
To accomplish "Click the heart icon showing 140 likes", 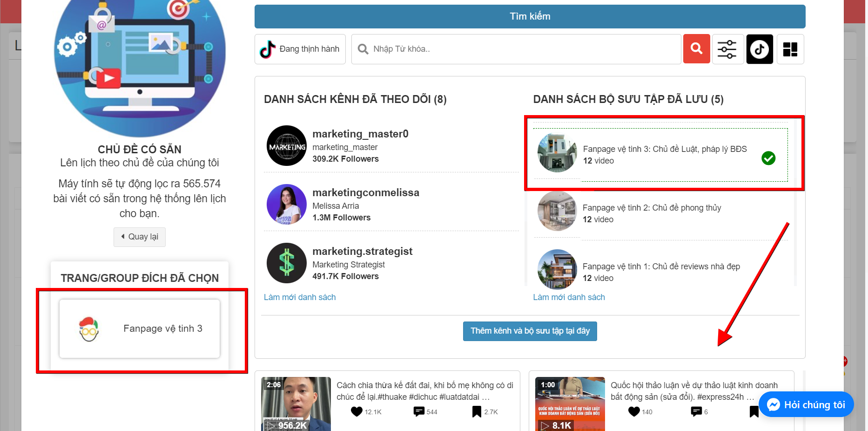I will (x=634, y=411).
